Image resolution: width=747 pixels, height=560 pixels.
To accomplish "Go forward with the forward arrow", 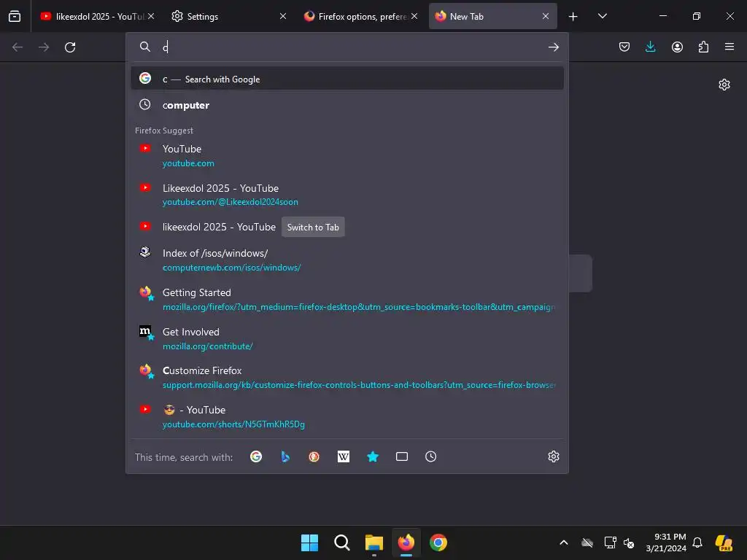I will (44, 47).
